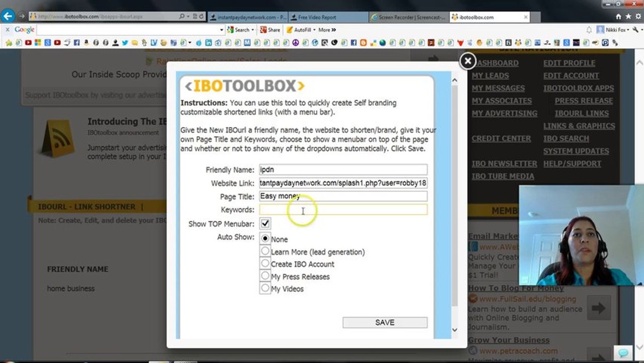644x363 pixels.
Task: Select Create IBO Account radio
Action: [x=265, y=263]
